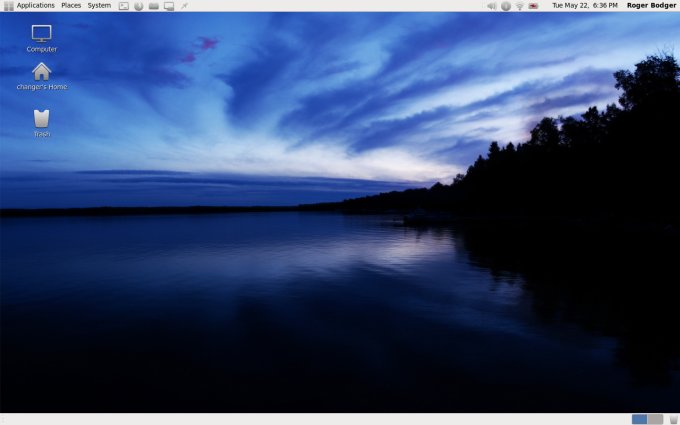The image size is (680, 425).
Task: Open the volume control speaker icon
Action: click(x=491, y=6)
